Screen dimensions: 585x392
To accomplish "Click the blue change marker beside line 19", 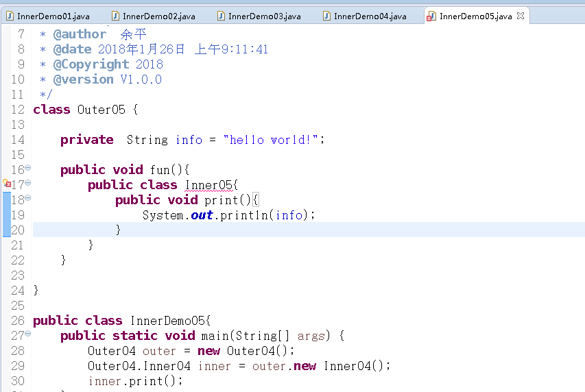I will [7, 215].
